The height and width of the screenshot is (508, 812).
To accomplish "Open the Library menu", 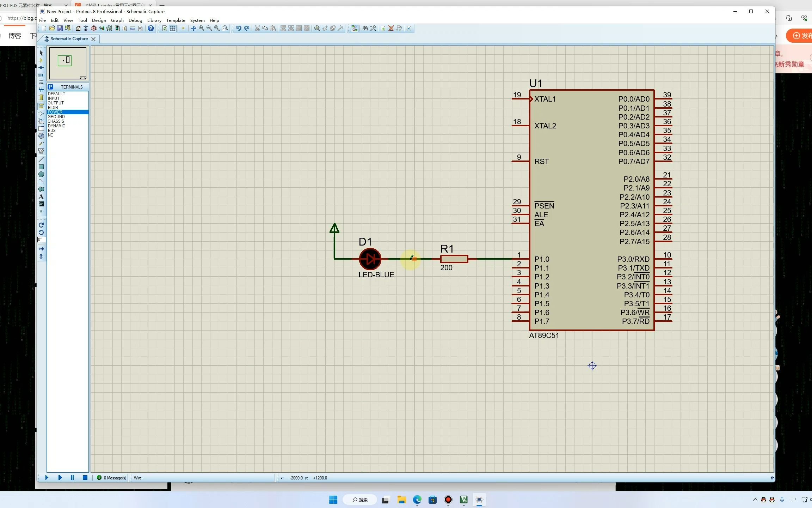I will coord(154,20).
